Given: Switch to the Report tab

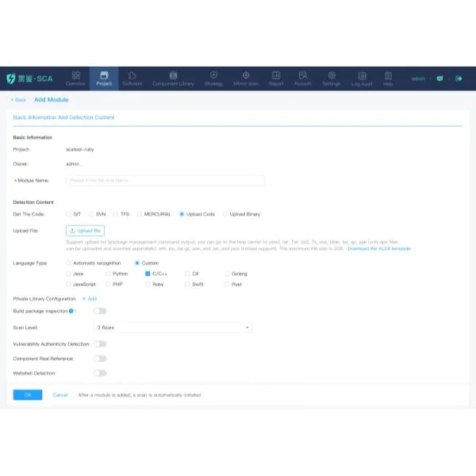Looking at the screenshot, I should coord(275,79).
